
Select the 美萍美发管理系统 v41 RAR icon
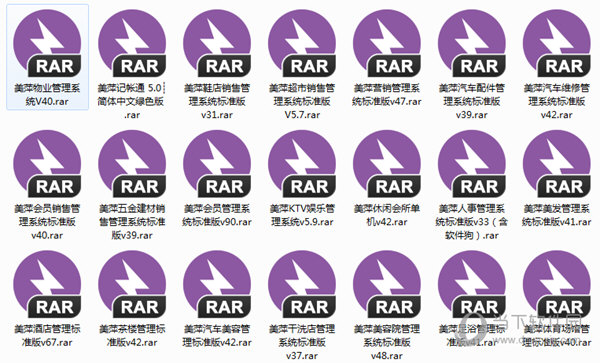pyautogui.click(x=557, y=164)
